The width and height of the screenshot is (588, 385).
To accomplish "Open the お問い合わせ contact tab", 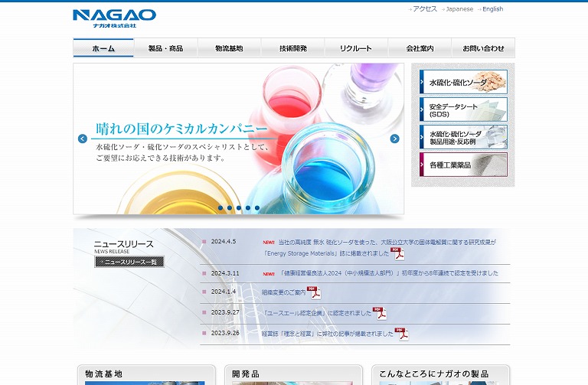I will click(483, 48).
